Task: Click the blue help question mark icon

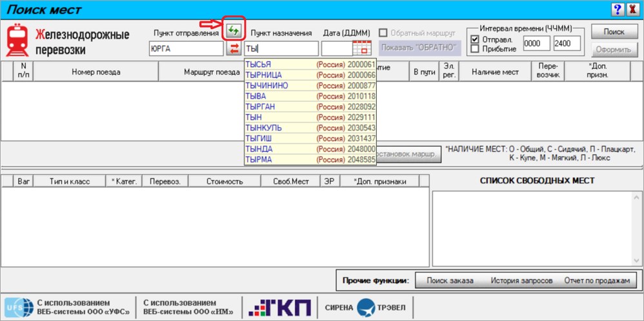Action: point(616,9)
